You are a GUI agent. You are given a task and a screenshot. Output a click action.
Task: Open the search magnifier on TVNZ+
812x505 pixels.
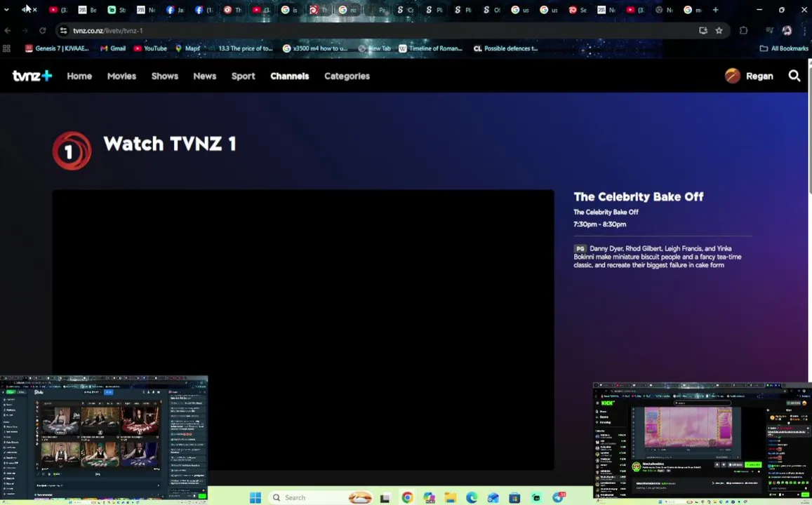click(794, 76)
